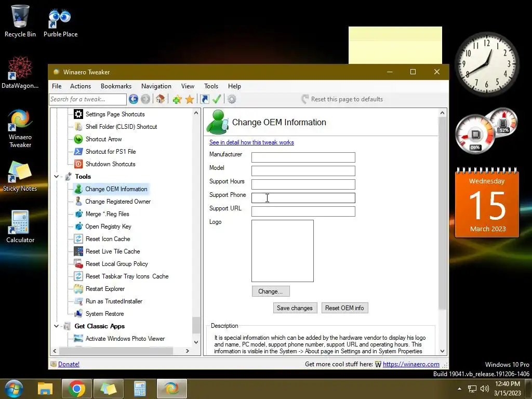Open the Bookmarks menu
Screen dimensions: 532x399
(116, 86)
